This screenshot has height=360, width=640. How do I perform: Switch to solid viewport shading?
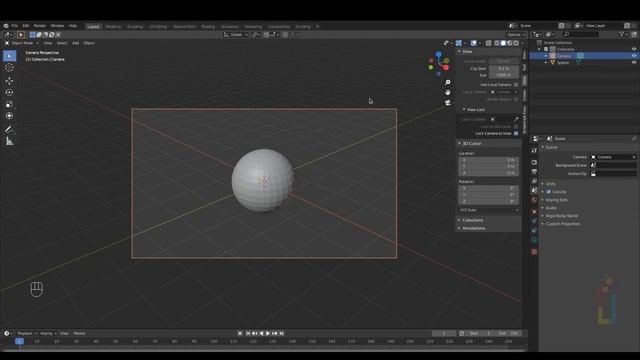(x=503, y=43)
